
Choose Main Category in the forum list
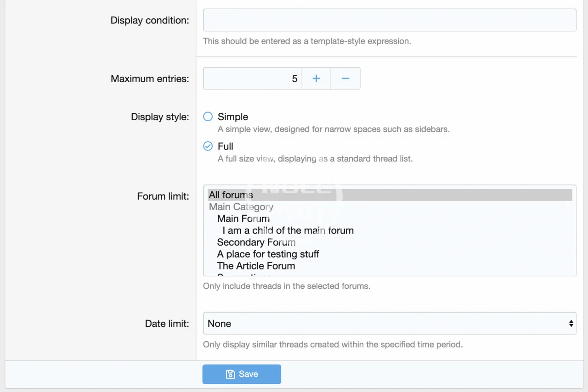pyautogui.click(x=241, y=207)
